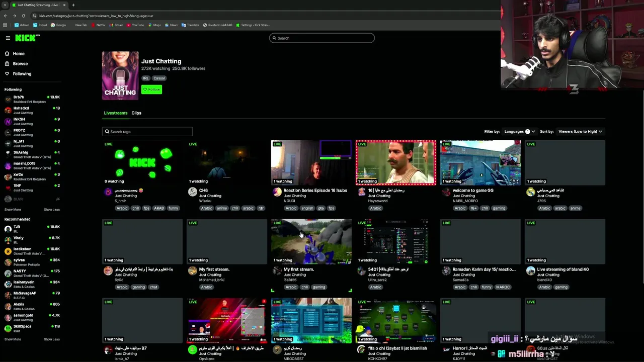
Task: Open SirAshig channel avatar
Action: (x=8, y=154)
